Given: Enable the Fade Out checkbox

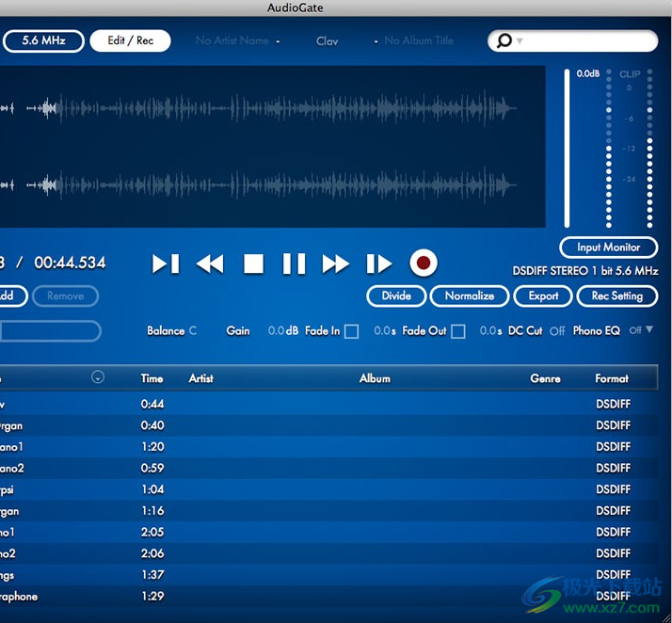Looking at the screenshot, I should click(458, 331).
